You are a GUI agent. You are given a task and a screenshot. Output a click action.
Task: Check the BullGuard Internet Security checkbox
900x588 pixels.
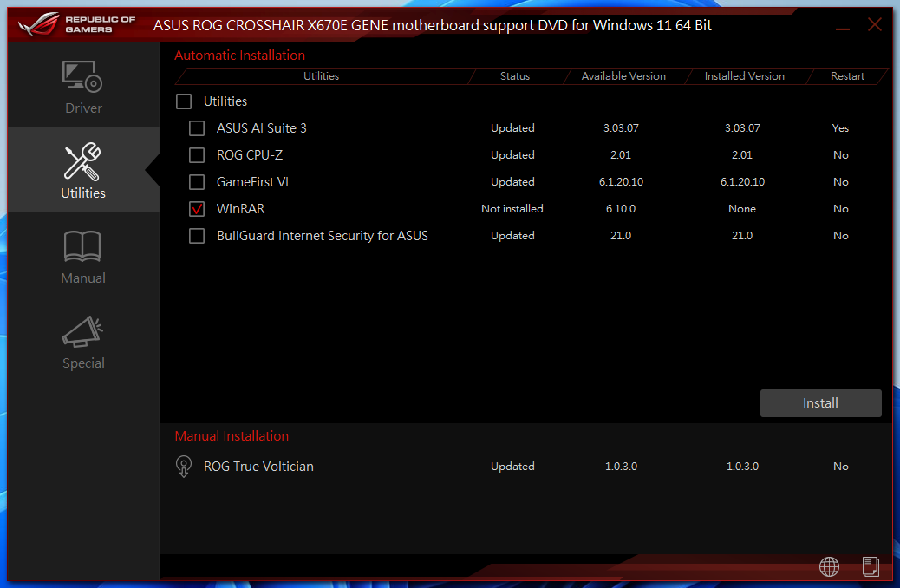tap(197, 236)
